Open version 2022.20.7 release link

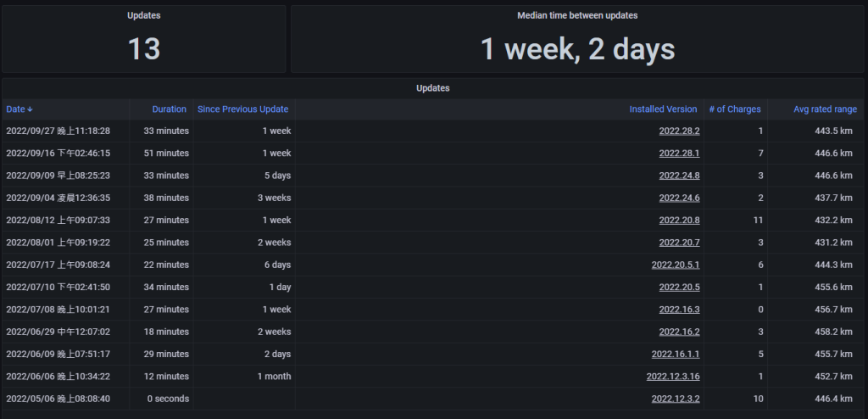(679, 243)
